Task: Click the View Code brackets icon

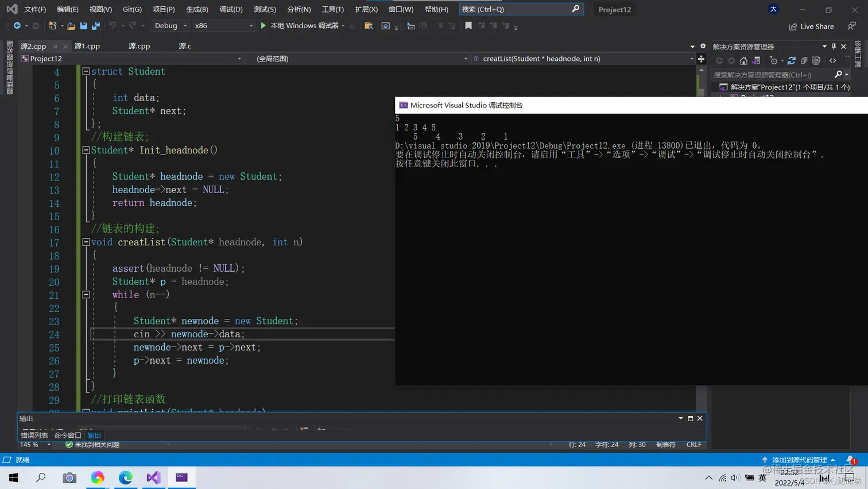Action: pyautogui.click(x=833, y=60)
